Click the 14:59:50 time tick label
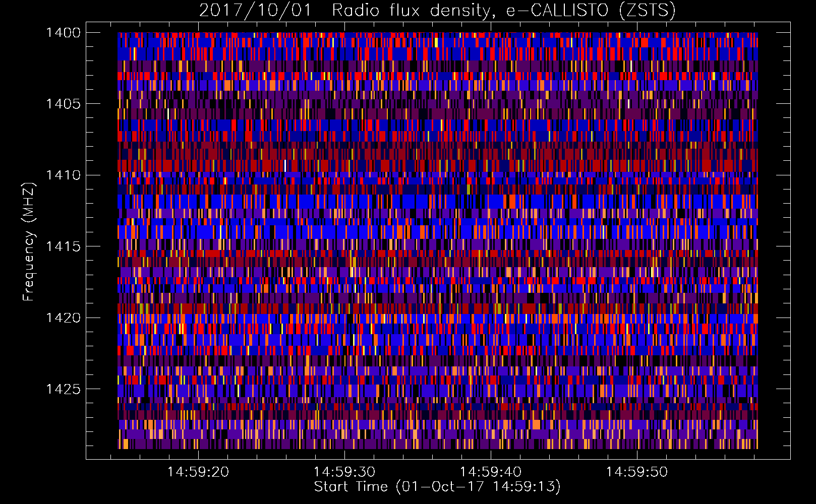The height and width of the screenshot is (504, 816). click(x=637, y=472)
